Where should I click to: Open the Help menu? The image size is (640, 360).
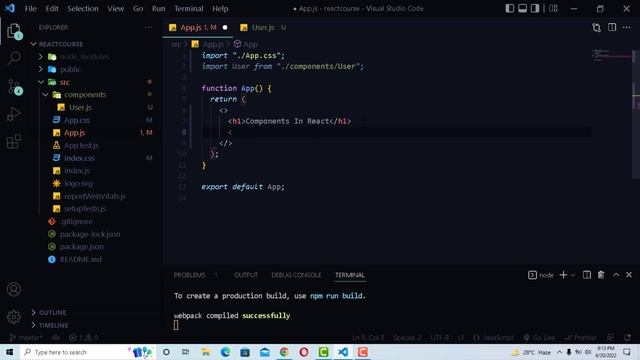220,9
